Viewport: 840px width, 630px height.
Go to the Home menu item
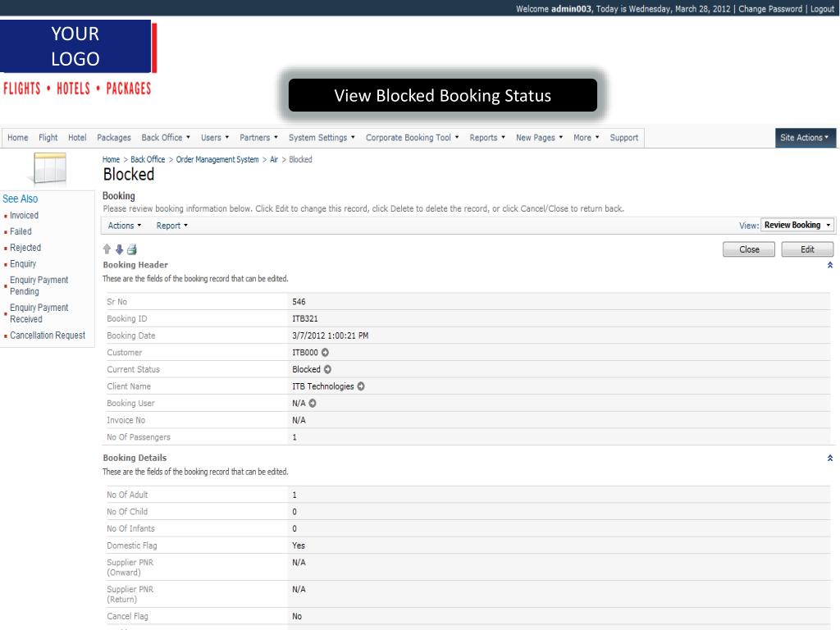click(x=18, y=138)
